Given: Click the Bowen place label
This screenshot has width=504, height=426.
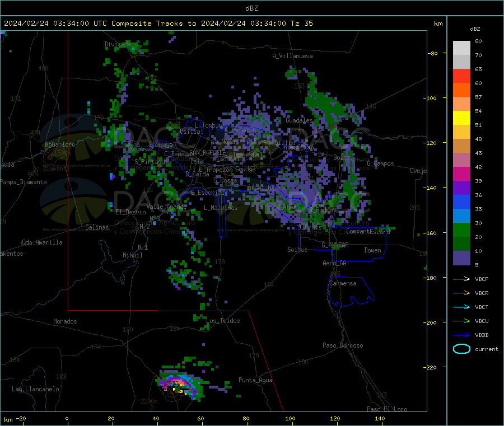Looking at the screenshot, I should [x=372, y=250].
